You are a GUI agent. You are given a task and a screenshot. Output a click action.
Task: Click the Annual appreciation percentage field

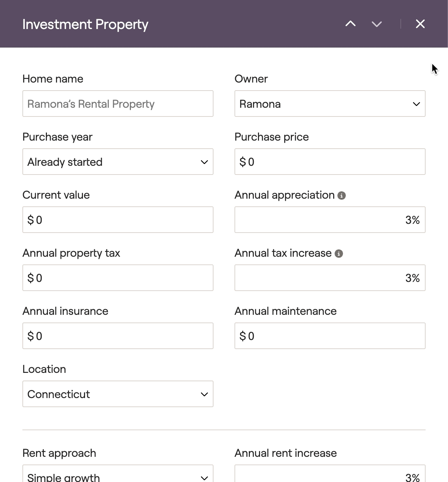point(330,220)
